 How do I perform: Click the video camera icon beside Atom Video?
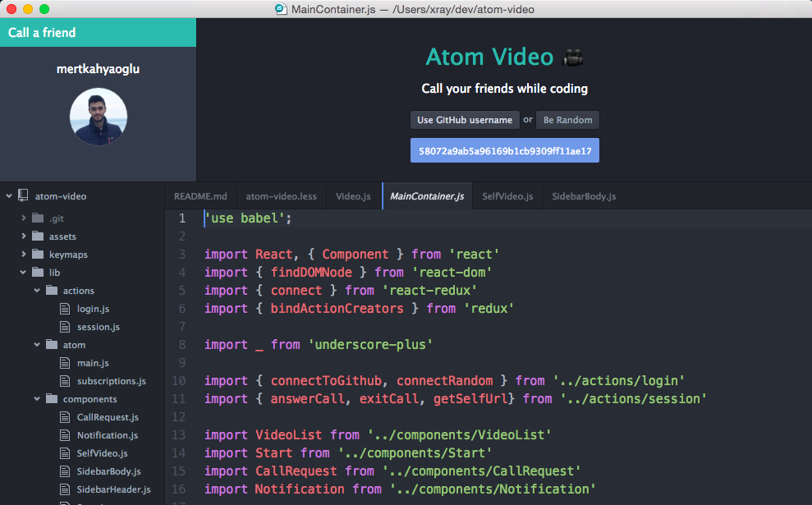[x=573, y=57]
